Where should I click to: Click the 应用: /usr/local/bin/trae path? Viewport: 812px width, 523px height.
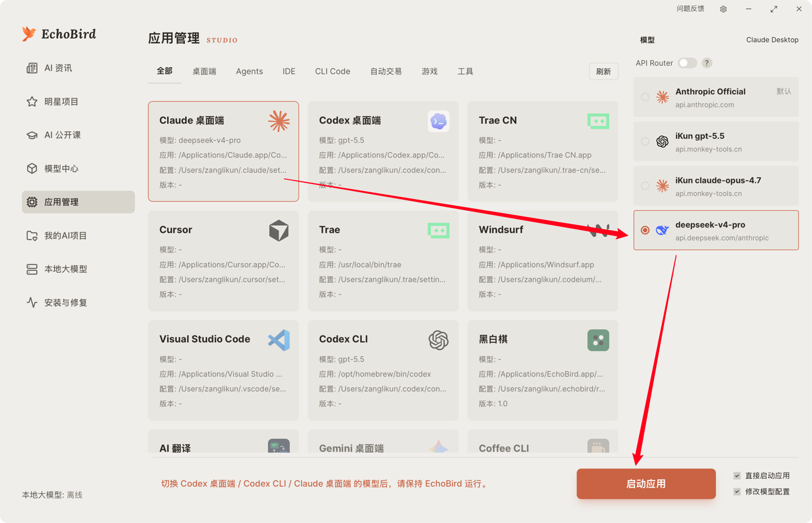click(x=360, y=265)
